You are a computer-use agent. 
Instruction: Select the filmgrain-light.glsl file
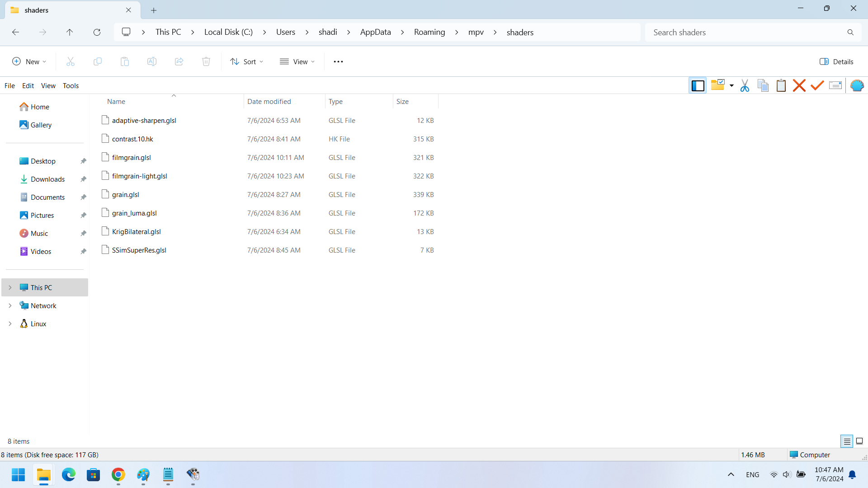(x=139, y=176)
